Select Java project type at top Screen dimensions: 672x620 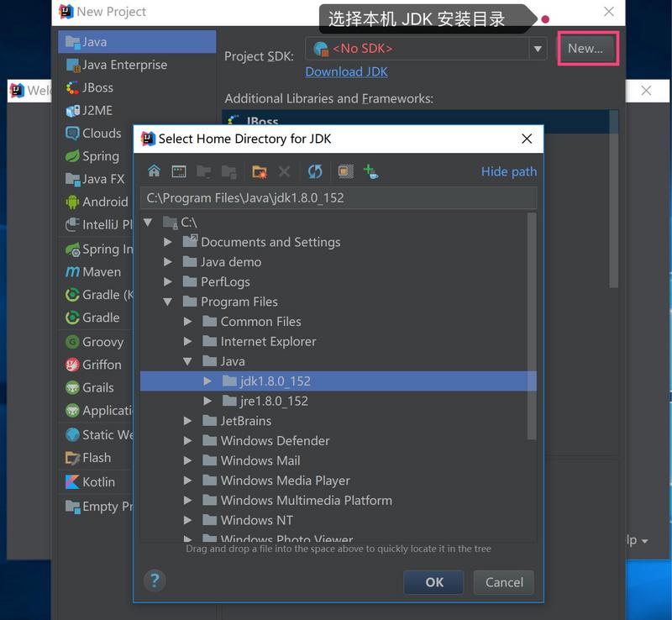(x=137, y=42)
